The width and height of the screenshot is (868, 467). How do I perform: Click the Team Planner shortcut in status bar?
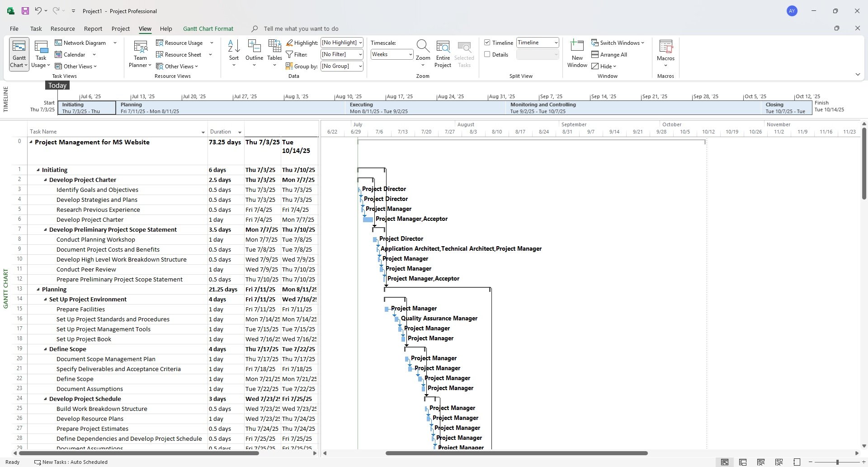coord(761,462)
